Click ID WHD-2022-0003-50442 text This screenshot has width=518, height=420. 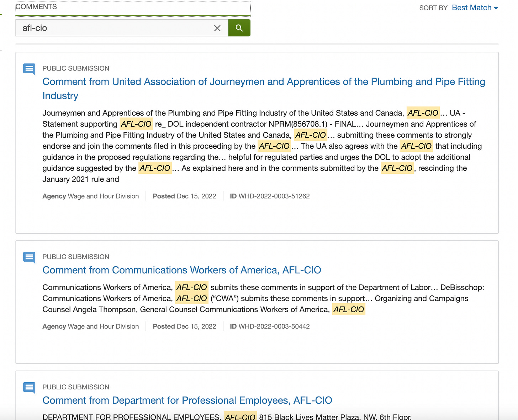click(270, 326)
